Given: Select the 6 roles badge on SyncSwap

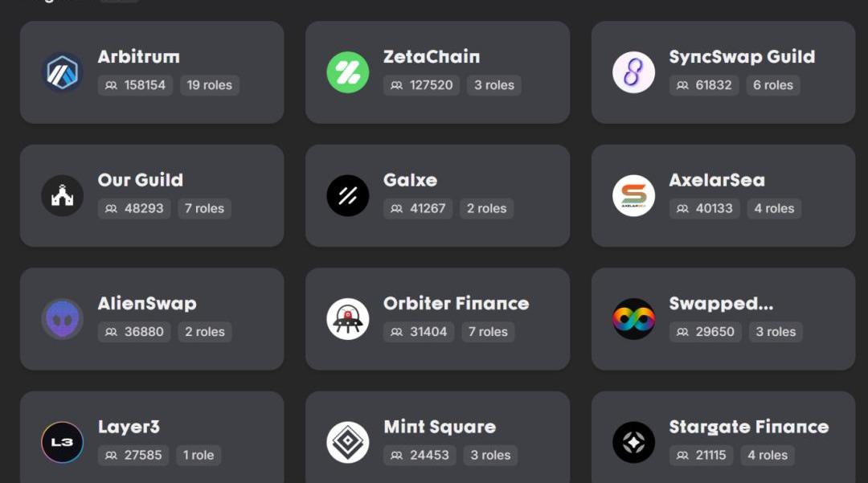Looking at the screenshot, I should pyautogui.click(x=773, y=85).
